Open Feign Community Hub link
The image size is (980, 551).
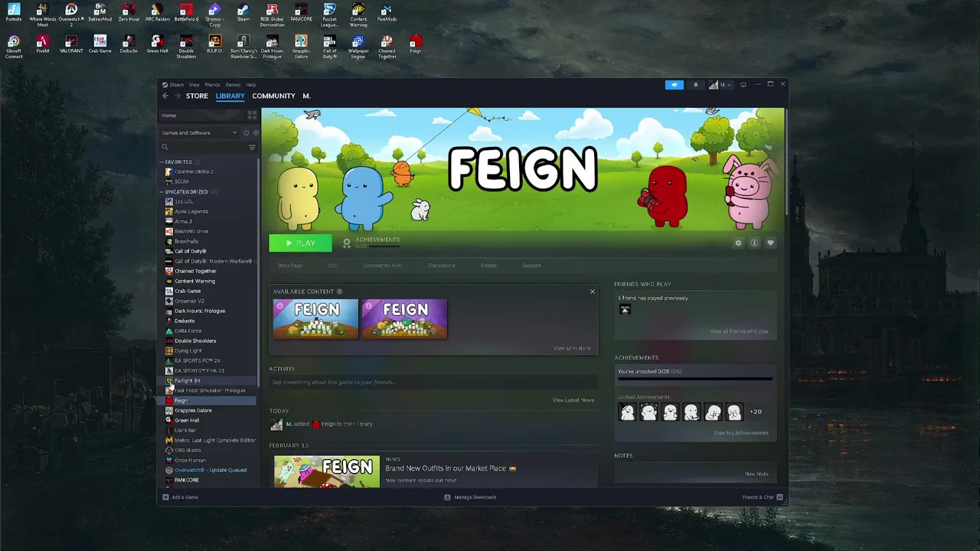click(382, 266)
